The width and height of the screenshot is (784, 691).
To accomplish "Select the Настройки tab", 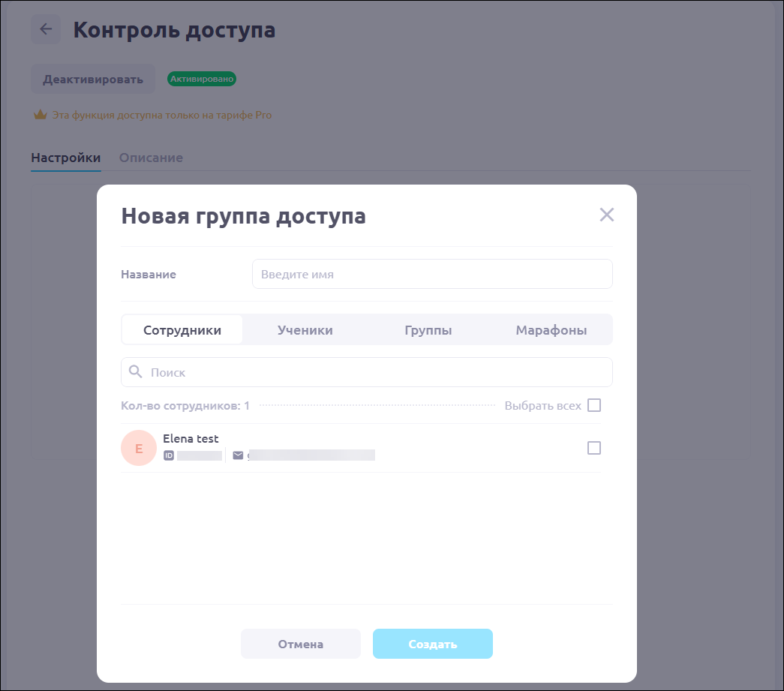I will point(66,158).
